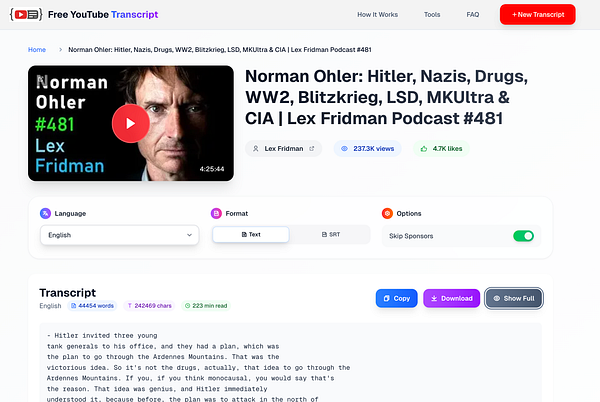The width and height of the screenshot is (600, 402).
Task: Click the download arrow icon
Action: click(x=434, y=298)
